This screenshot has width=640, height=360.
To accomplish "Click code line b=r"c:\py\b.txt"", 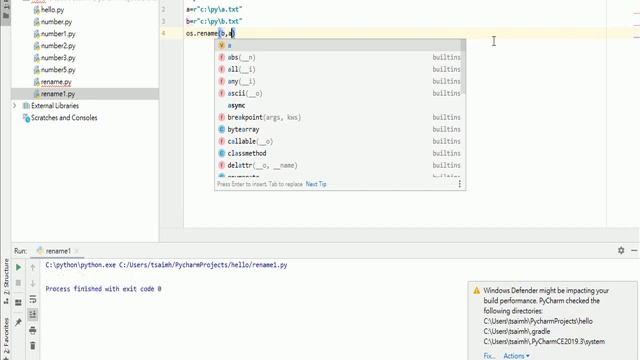I will pos(214,21).
